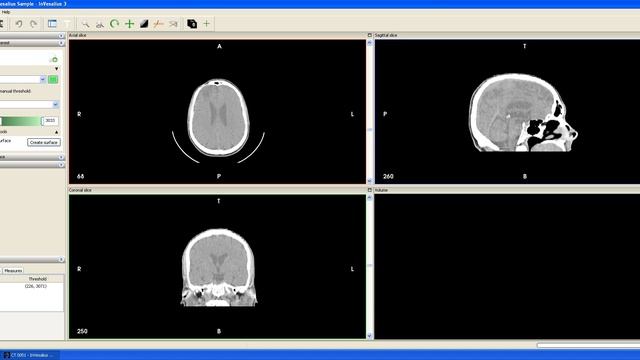Viewport: 640px width, 360px height.
Task: Expand the advanced tools black triangle
Action: coord(56,132)
